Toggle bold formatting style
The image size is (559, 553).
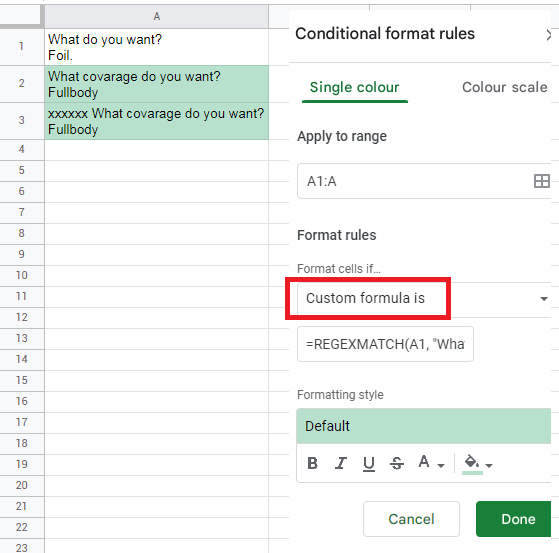pos(312,463)
